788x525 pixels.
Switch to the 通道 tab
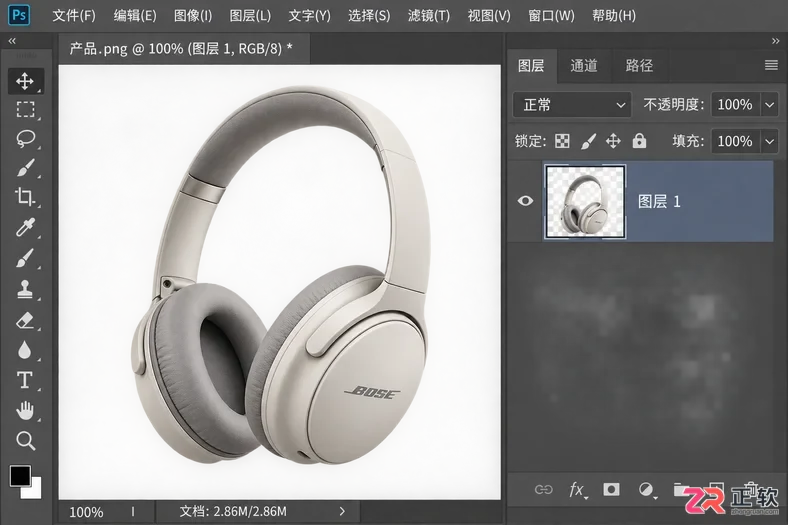(584, 66)
